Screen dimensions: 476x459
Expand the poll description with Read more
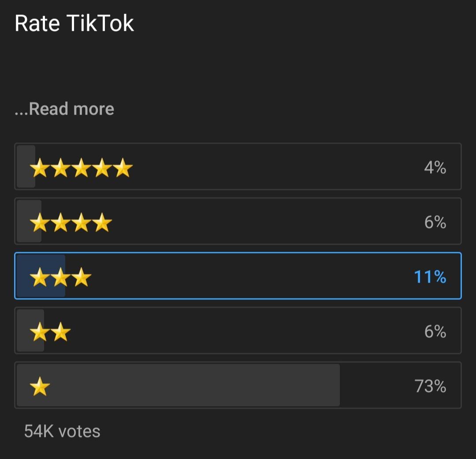(x=64, y=108)
